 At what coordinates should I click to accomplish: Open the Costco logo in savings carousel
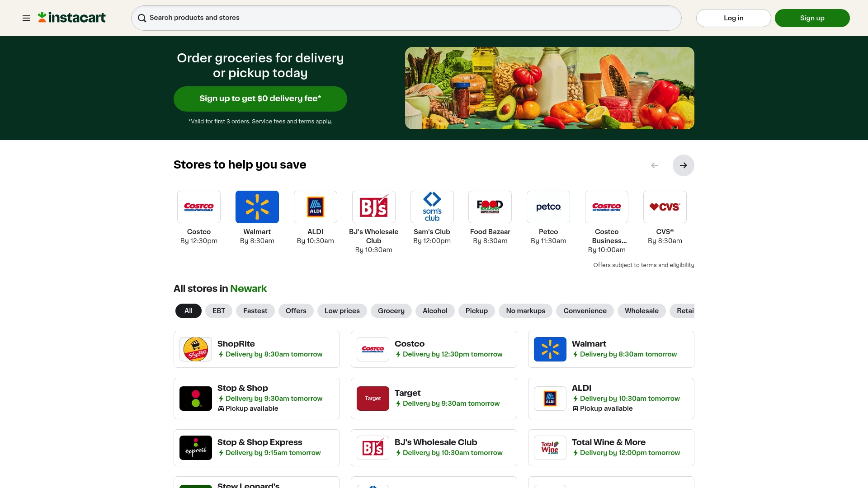pyautogui.click(x=199, y=207)
